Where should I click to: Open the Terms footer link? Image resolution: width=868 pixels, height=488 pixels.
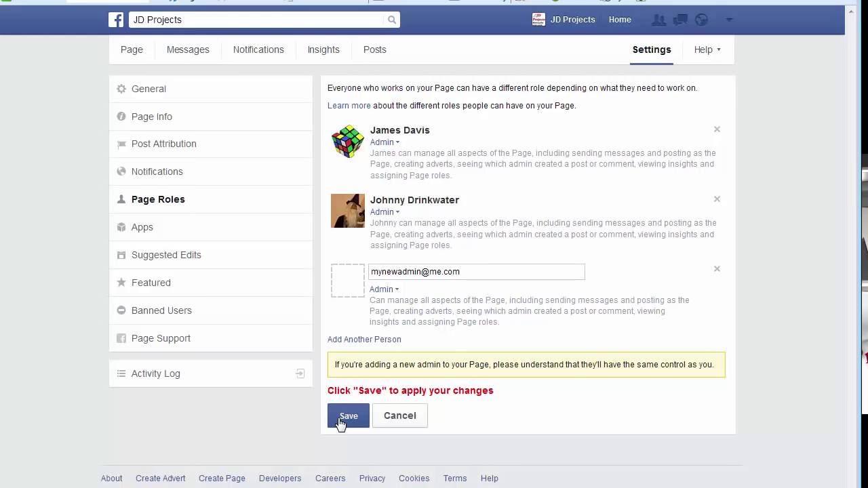[455, 479]
